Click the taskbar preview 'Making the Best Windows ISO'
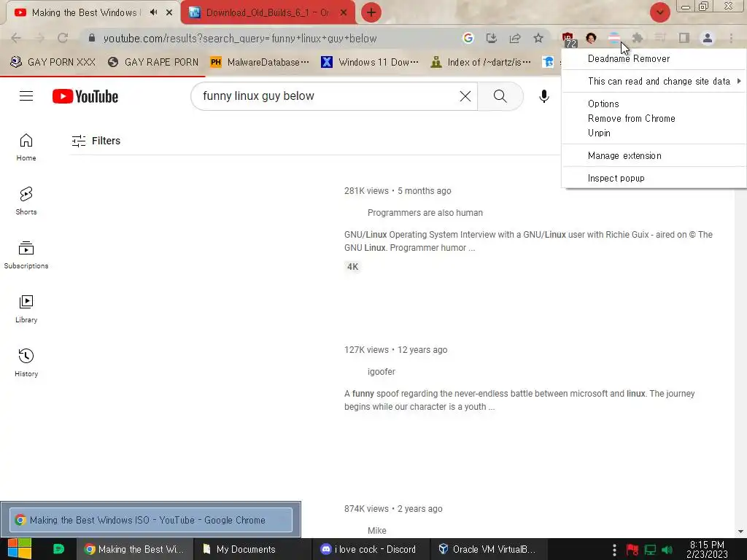The image size is (747, 560). (x=150, y=520)
